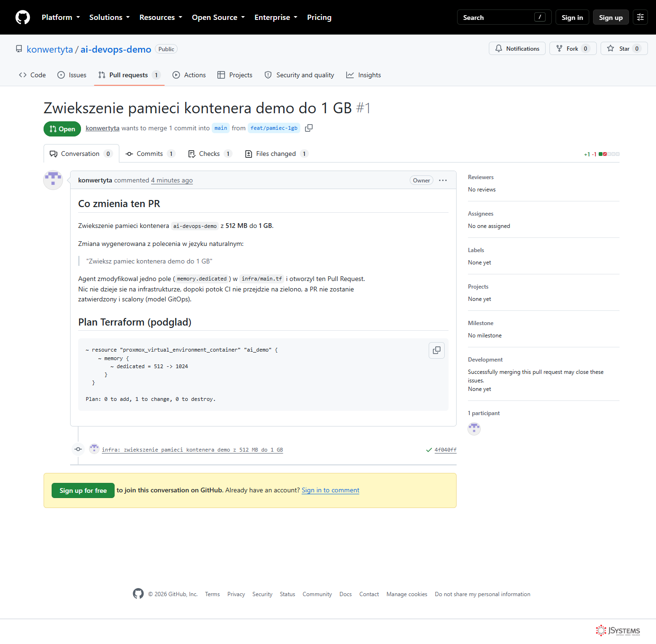This screenshot has height=644, width=656.
Task: Open the Platform dropdown menu
Action: [x=61, y=18]
